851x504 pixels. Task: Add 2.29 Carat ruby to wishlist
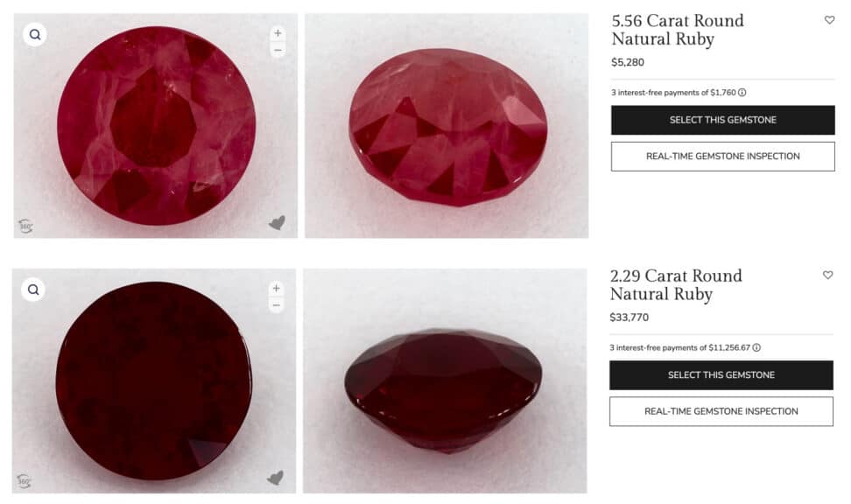click(827, 275)
